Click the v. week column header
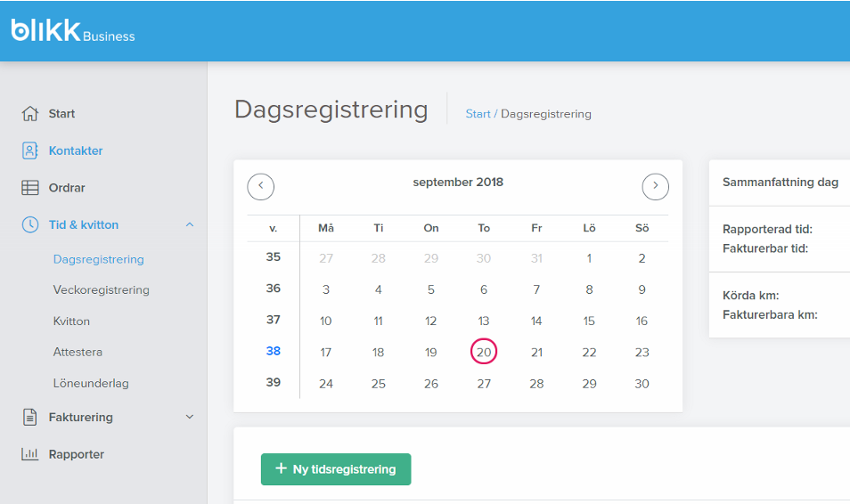Image resolution: width=850 pixels, height=504 pixels. [274, 229]
